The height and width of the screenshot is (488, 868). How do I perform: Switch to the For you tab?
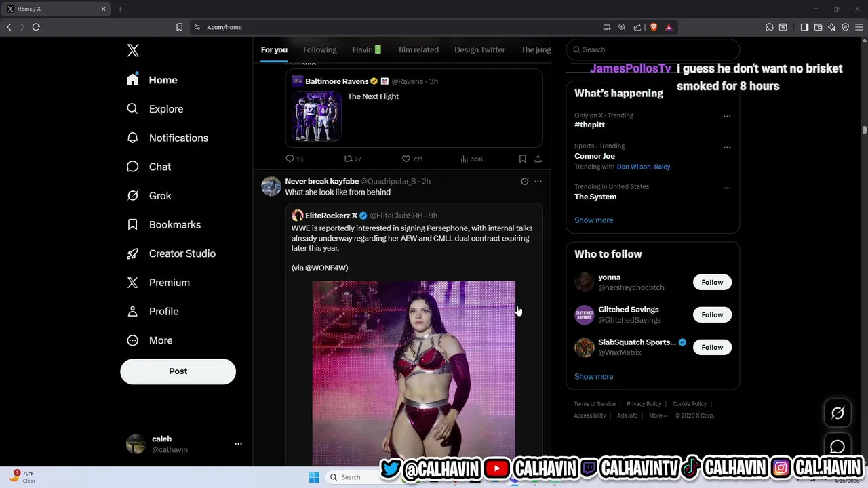coord(274,49)
